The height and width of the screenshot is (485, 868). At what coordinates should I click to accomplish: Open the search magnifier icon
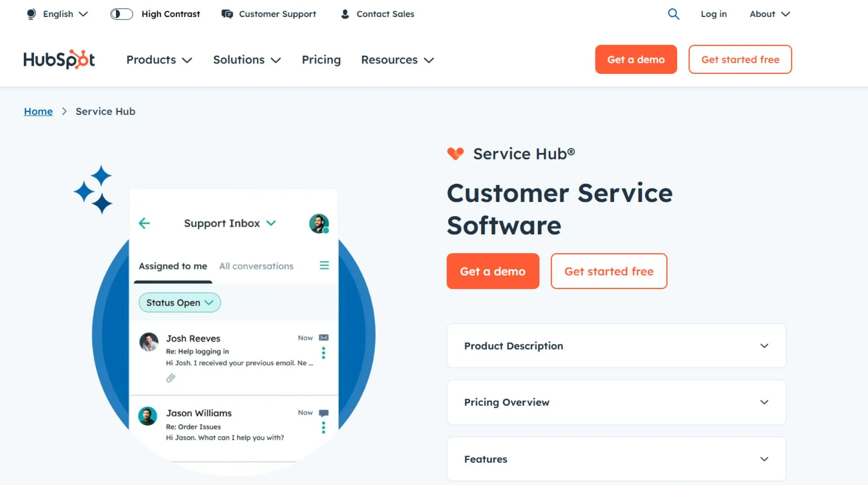pyautogui.click(x=673, y=14)
